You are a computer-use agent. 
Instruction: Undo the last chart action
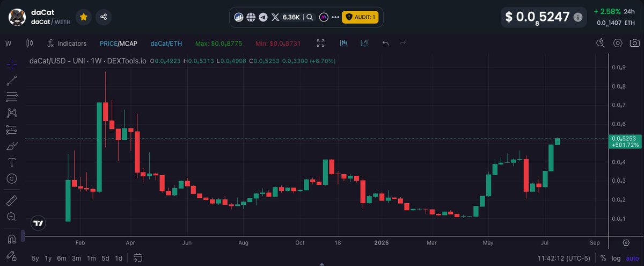click(385, 43)
